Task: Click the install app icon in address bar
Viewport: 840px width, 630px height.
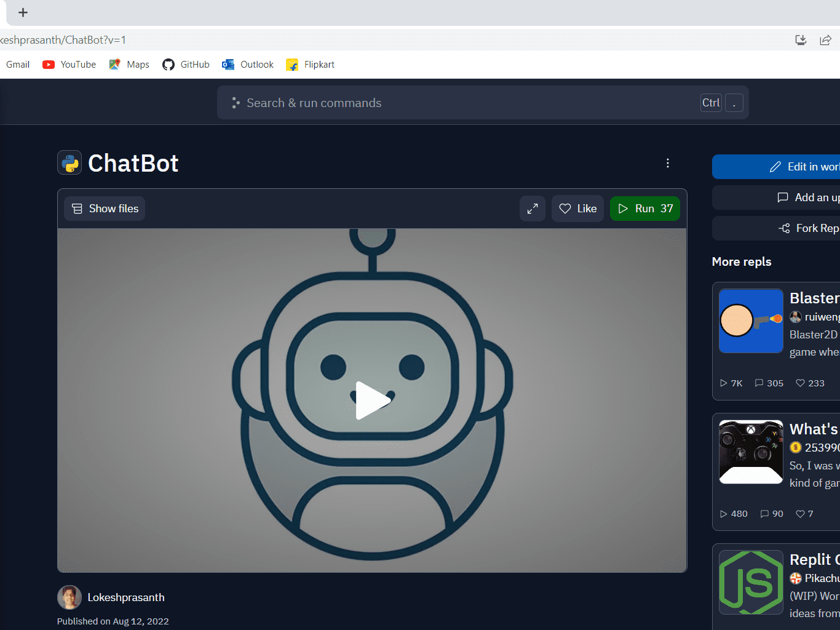Action: pos(801,40)
